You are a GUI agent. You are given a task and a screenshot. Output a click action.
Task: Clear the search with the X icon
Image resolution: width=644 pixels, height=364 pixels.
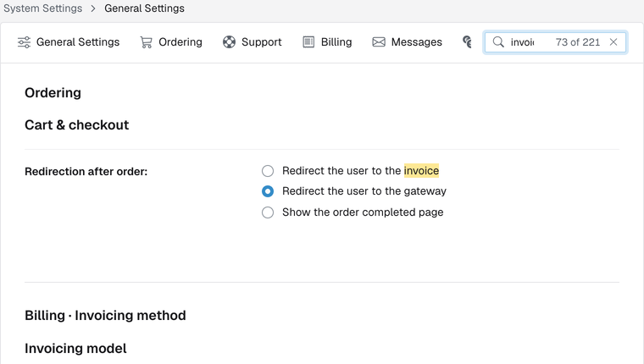[x=613, y=41]
